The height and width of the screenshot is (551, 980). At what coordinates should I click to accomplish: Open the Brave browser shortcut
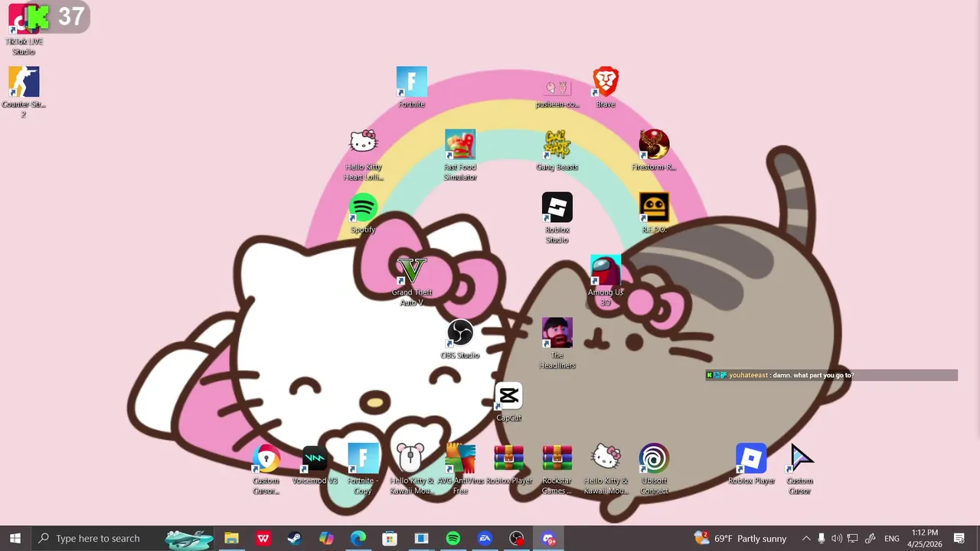click(606, 87)
